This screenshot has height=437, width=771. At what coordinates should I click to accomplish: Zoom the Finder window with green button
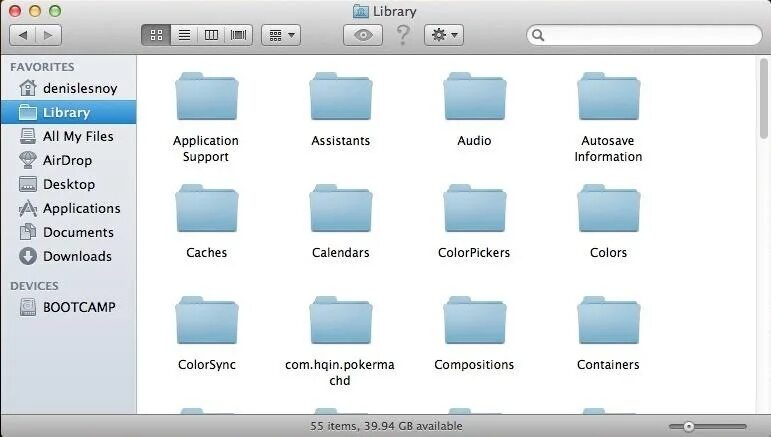point(55,11)
